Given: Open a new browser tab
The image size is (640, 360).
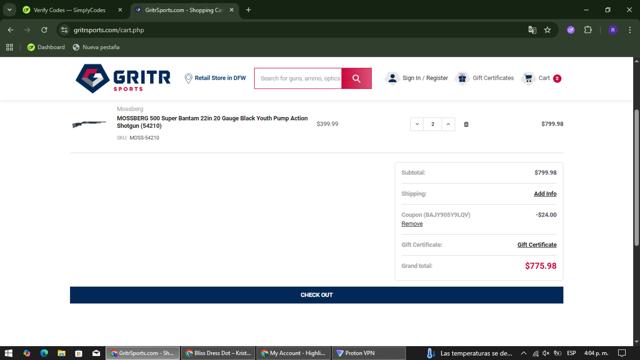Looking at the screenshot, I should tap(248, 10).
